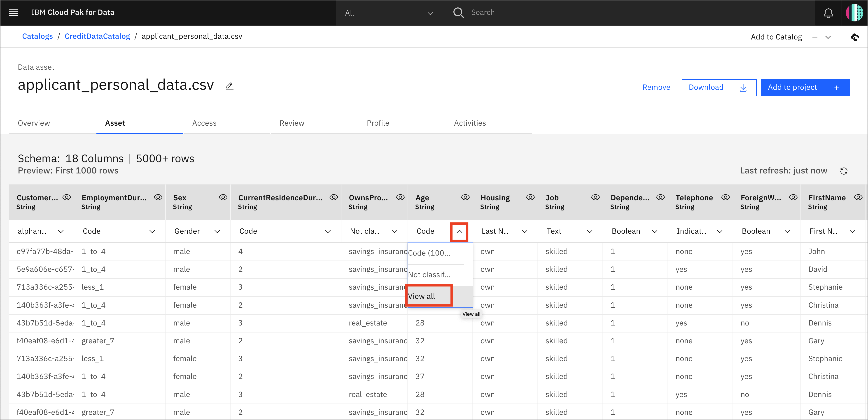Open the notifications bell

[828, 13]
